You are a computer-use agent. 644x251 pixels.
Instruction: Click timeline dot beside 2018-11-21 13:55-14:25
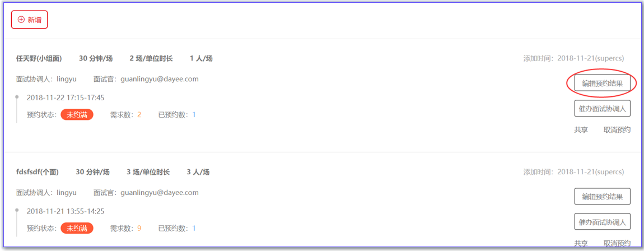[x=17, y=210]
